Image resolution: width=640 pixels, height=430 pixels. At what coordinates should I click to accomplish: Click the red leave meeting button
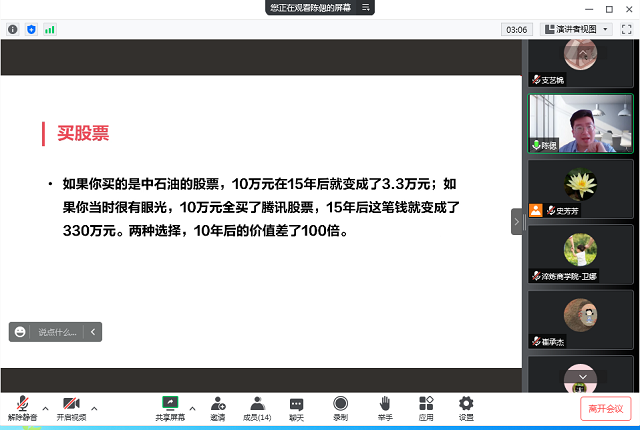point(605,408)
